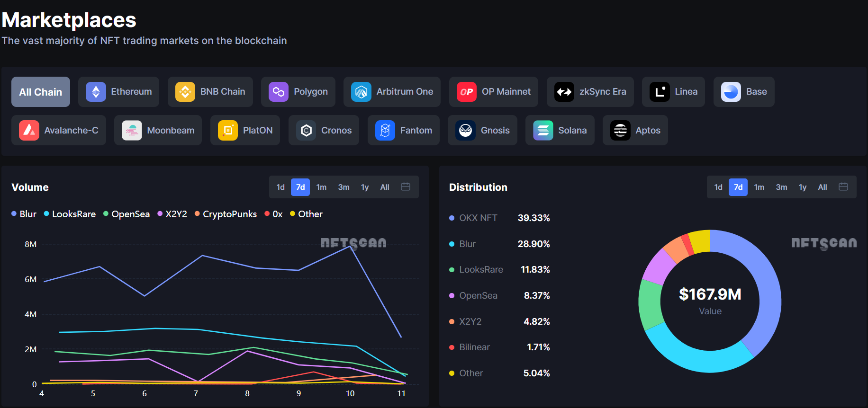Hide LooksRare line in Volume chart legend
Screen dimensions: 868x408
(70, 214)
